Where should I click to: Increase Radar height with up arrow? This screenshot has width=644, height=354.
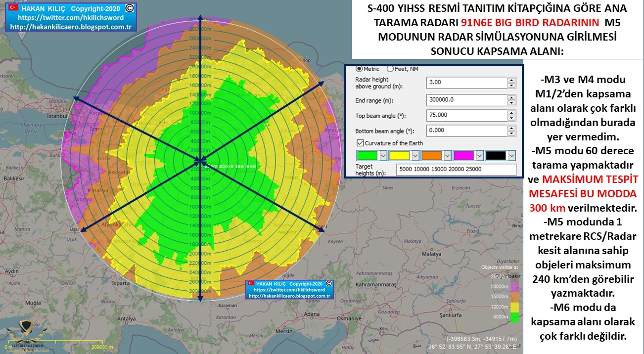pos(511,80)
